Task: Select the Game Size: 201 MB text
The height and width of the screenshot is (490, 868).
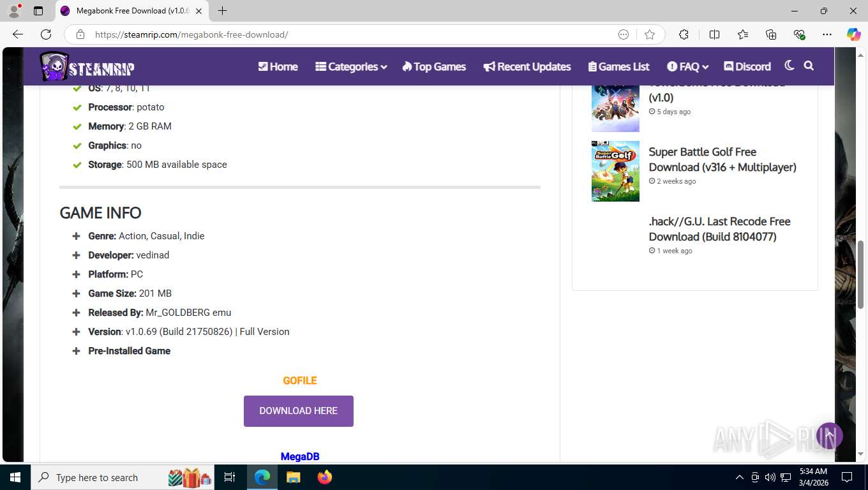Action: (130, 293)
